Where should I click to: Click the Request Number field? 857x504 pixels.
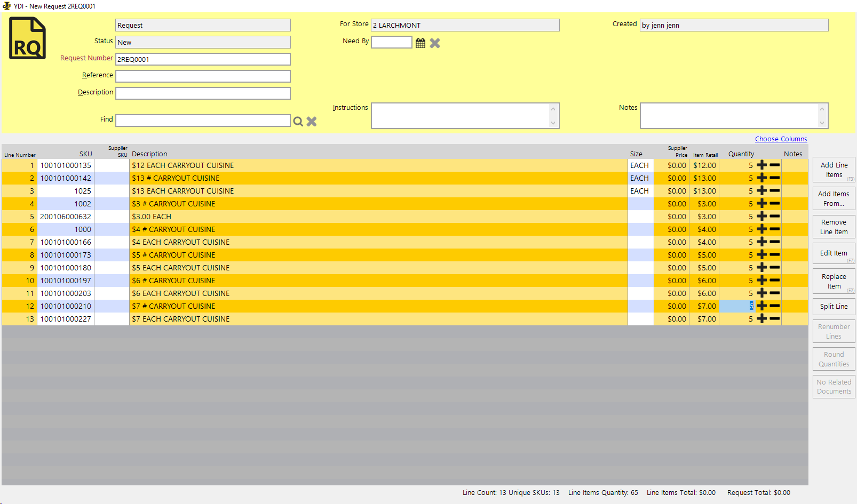click(x=203, y=59)
